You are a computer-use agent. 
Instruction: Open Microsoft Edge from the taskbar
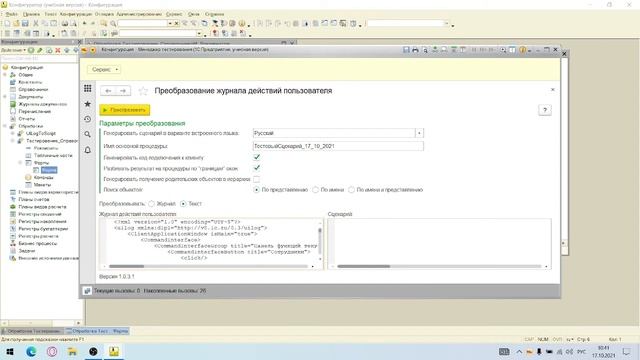click(x=31, y=351)
